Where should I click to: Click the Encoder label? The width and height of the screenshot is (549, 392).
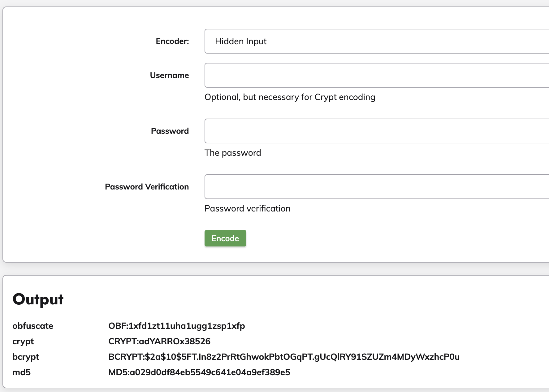(x=172, y=41)
